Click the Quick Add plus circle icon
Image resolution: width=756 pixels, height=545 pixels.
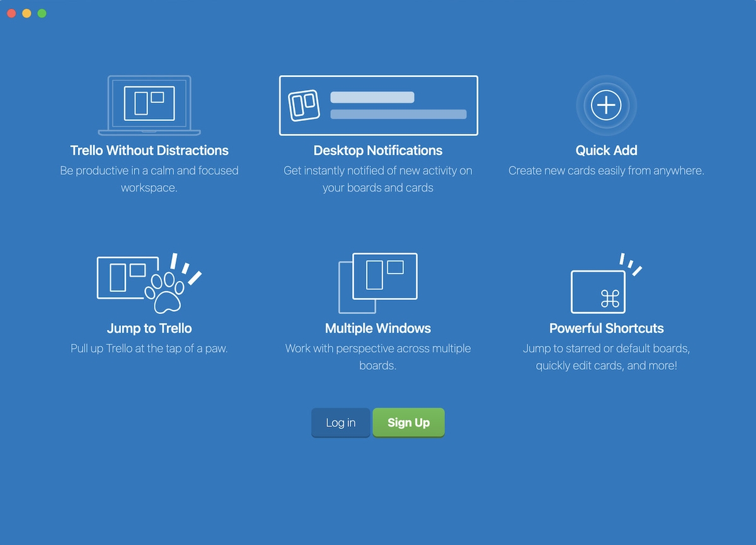pyautogui.click(x=606, y=105)
